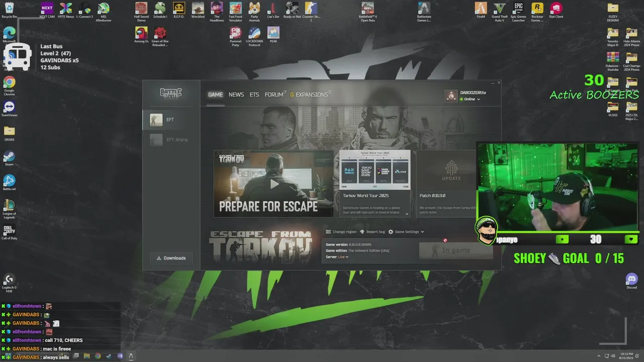Select the Daboozer - Youtube archive

(613, 62)
